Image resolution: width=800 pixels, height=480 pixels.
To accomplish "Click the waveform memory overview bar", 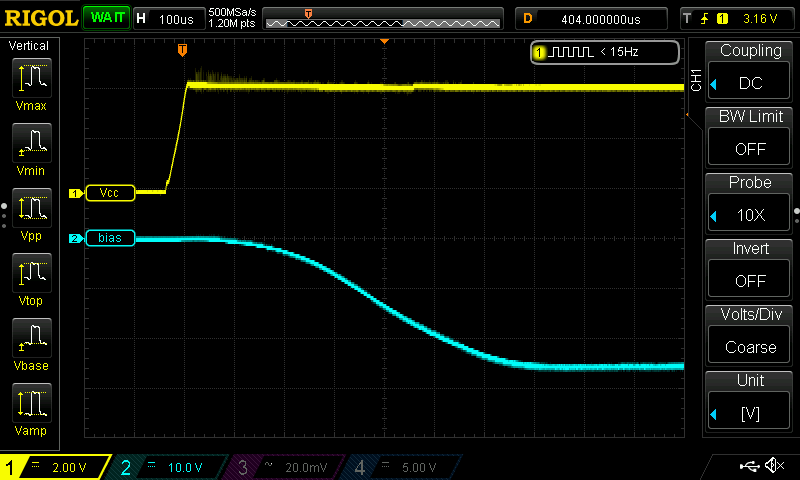I will [x=383, y=19].
